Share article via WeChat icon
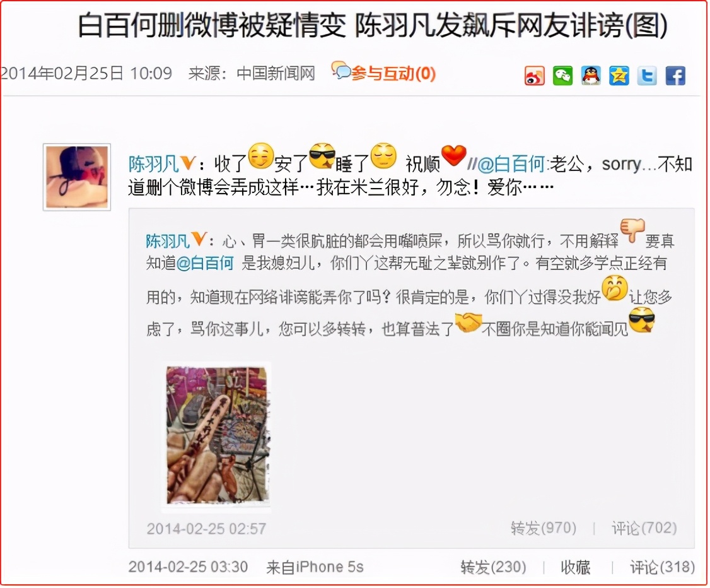The height and width of the screenshot is (588, 710). [x=562, y=75]
